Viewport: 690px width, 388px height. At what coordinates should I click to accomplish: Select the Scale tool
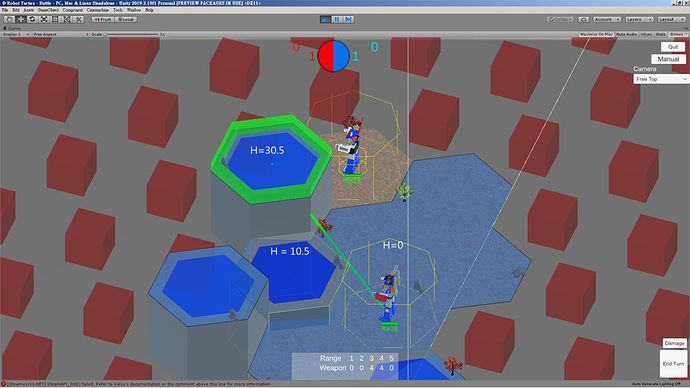44,19
